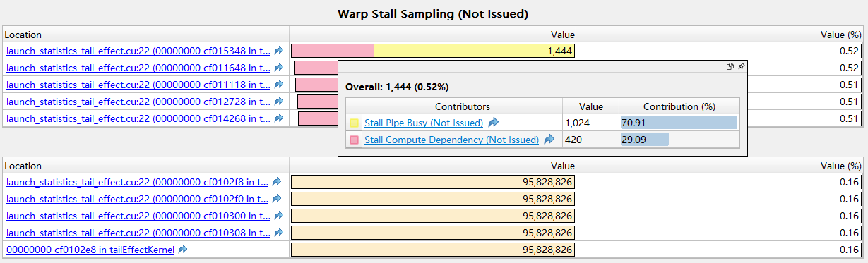Screen dimensions: 868x263
Task: Click the jump arrow icon beside cf011648 row
Action: click(279, 67)
